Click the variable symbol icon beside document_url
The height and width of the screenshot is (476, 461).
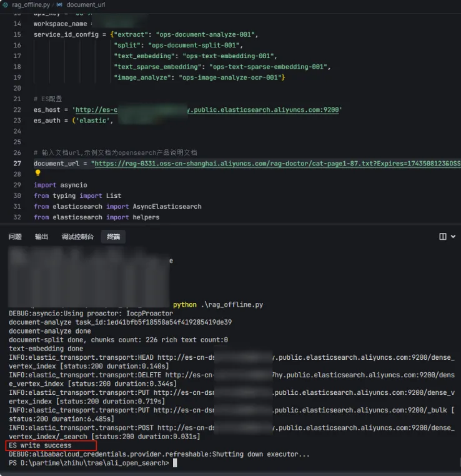(59, 4)
